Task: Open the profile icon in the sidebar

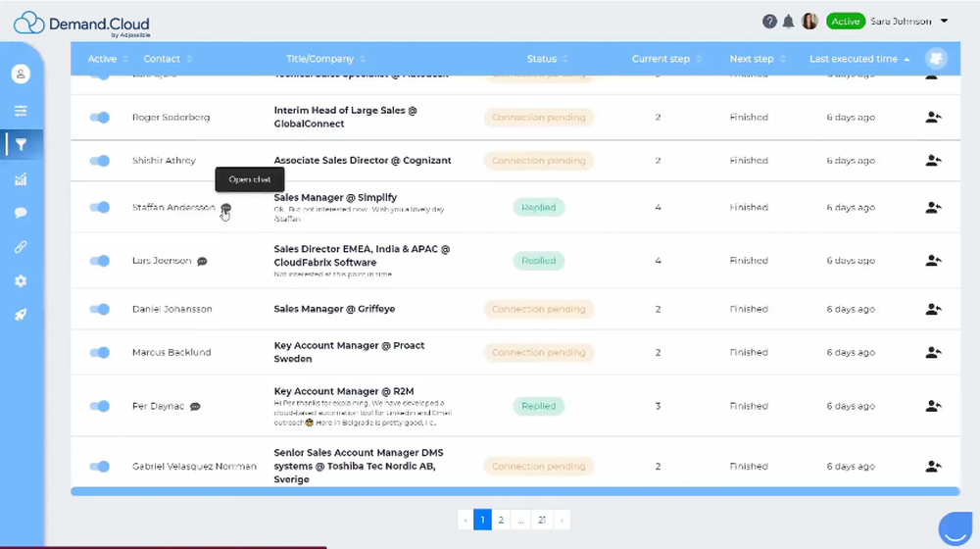Action: [21, 74]
